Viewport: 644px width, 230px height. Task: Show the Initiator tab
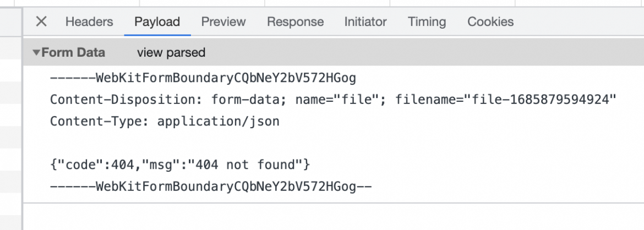365,21
